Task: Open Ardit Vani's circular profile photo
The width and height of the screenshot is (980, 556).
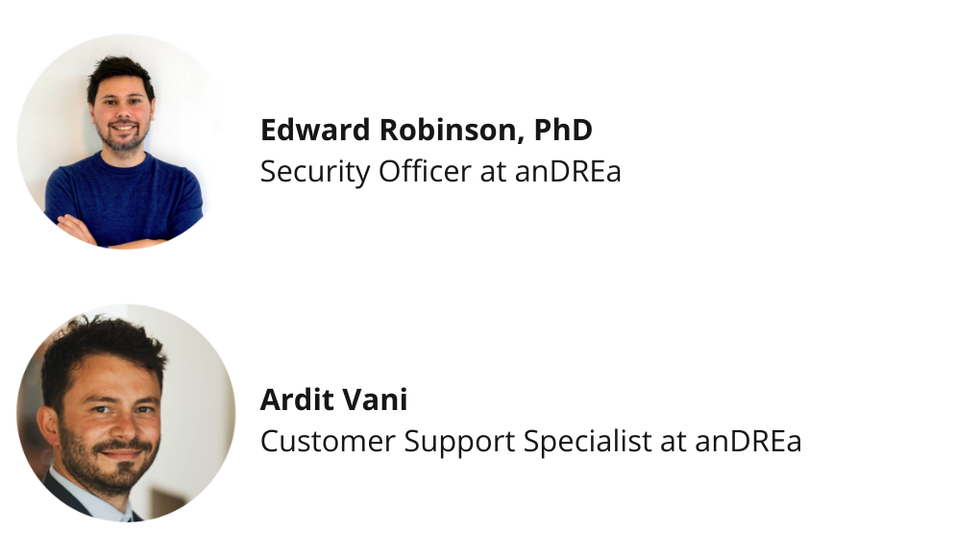Action: (126, 412)
